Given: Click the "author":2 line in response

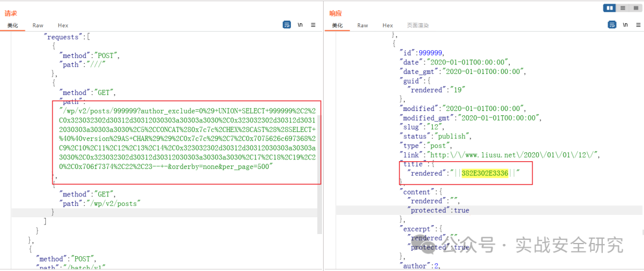Looking at the screenshot, I should tap(420, 266).
